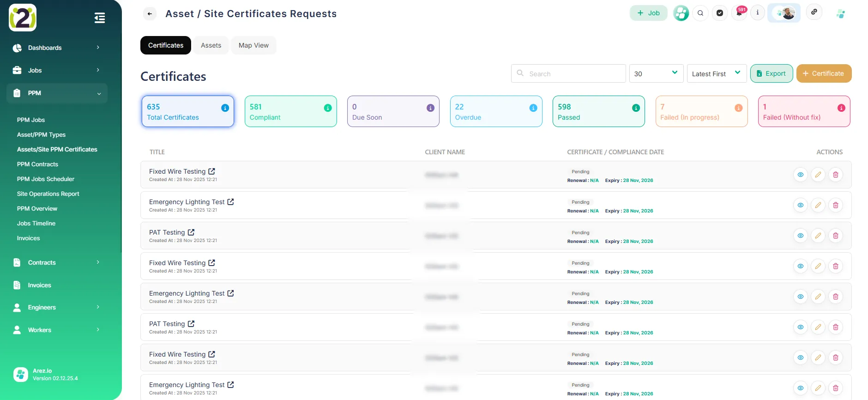Image resolution: width=868 pixels, height=400 pixels.
Task: Filter by the Overdue certificates card
Action: point(496,111)
